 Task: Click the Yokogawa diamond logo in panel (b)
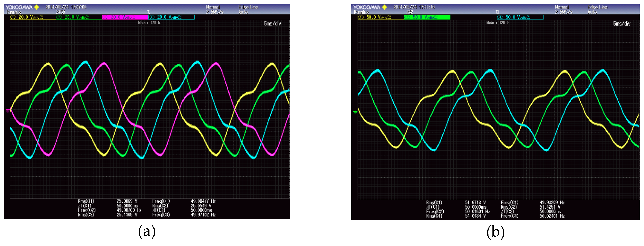[x=384, y=7]
